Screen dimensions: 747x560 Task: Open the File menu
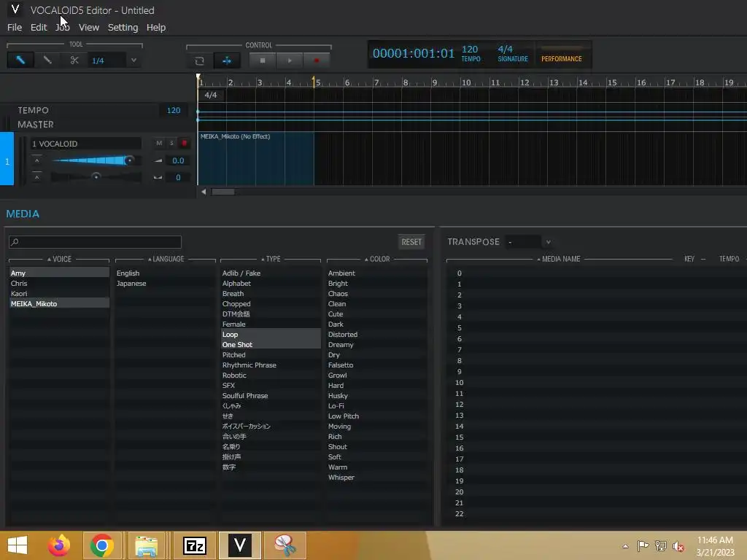click(x=15, y=27)
